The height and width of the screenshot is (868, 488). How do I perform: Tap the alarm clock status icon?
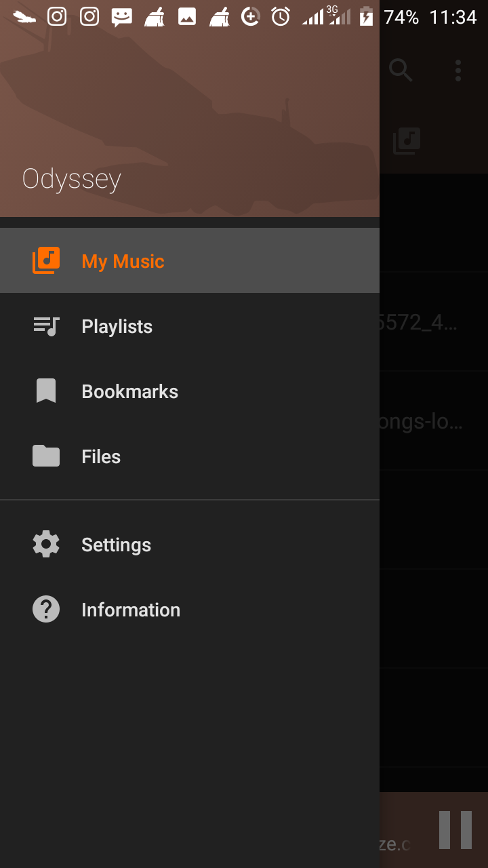coord(281,16)
